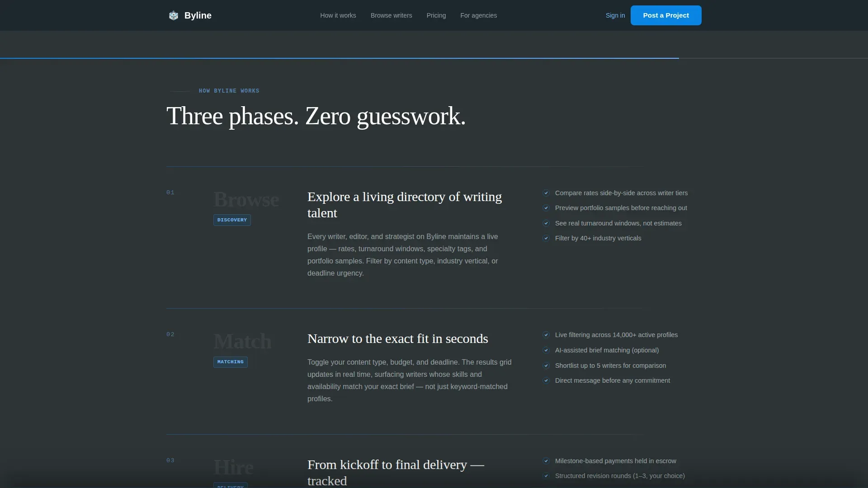Image resolution: width=868 pixels, height=488 pixels.
Task: Click paragraph starting Toggle your content type
Action: (410, 380)
